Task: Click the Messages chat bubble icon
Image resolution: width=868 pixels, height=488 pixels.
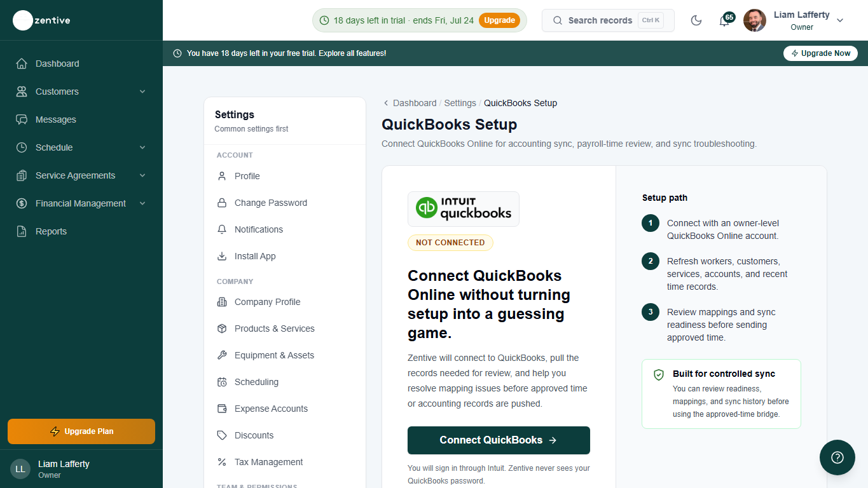Action: tap(22, 119)
